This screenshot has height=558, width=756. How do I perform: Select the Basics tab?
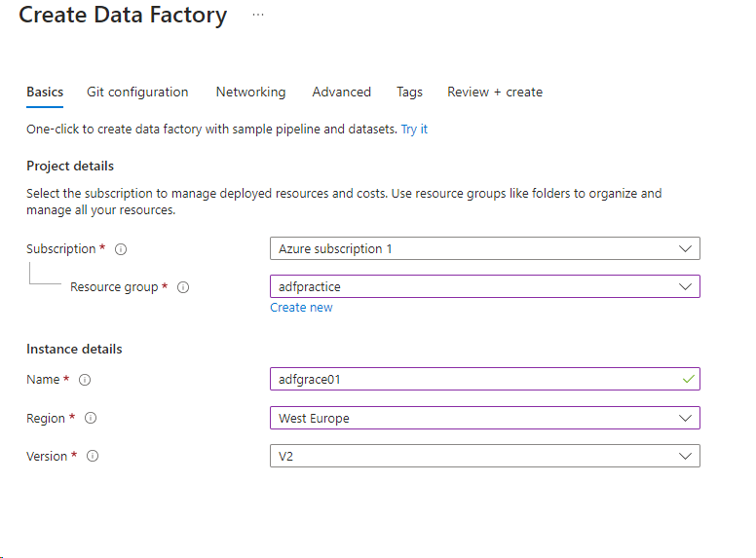click(45, 92)
